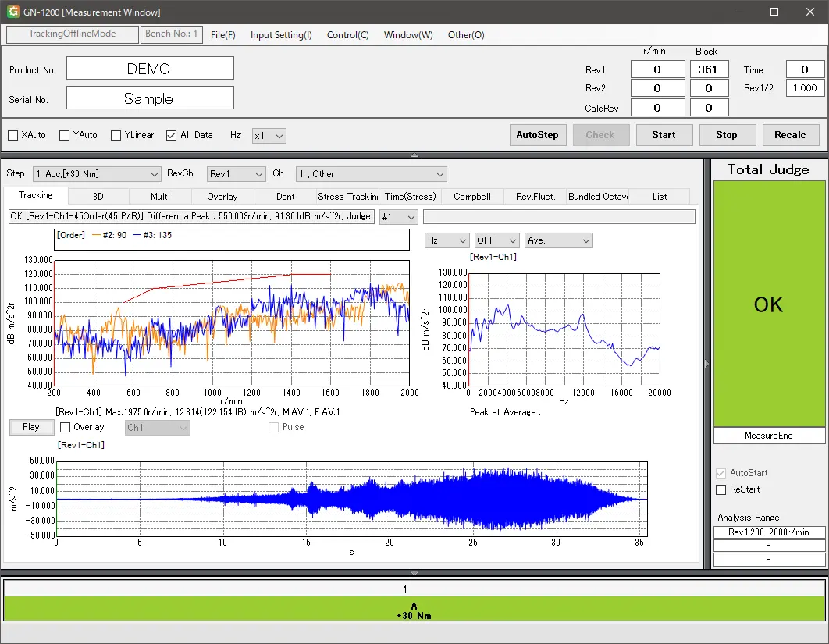The width and height of the screenshot is (829, 644).
Task: Open the OFF dropdown above spectrum graph
Action: click(x=496, y=240)
